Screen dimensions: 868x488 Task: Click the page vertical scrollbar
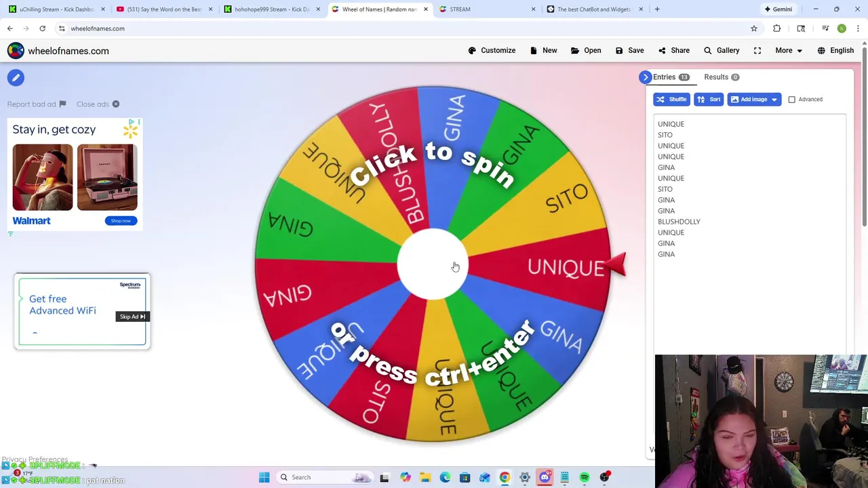point(864,136)
